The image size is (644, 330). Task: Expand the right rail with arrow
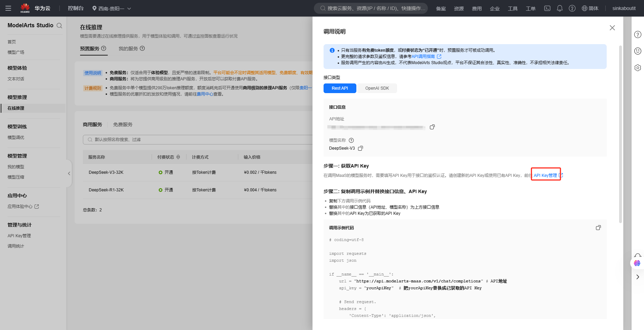[x=638, y=277]
